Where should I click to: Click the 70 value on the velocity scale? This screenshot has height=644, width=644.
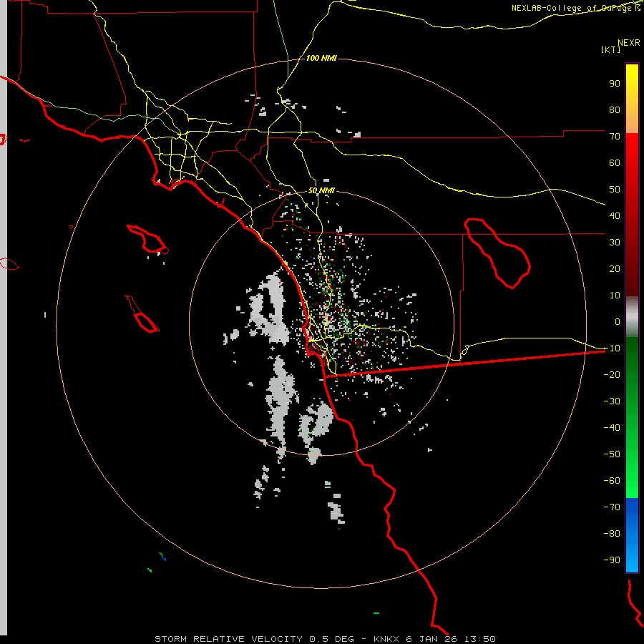(x=615, y=137)
